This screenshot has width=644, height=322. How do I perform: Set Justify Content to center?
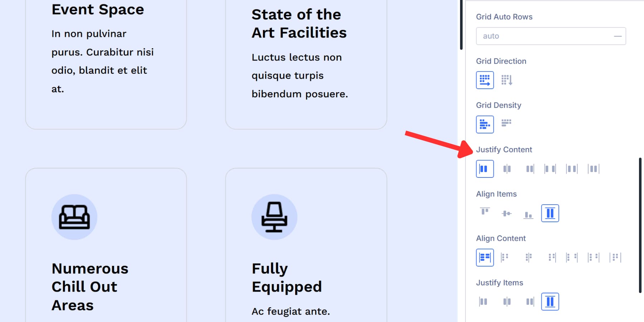pos(507,169)
